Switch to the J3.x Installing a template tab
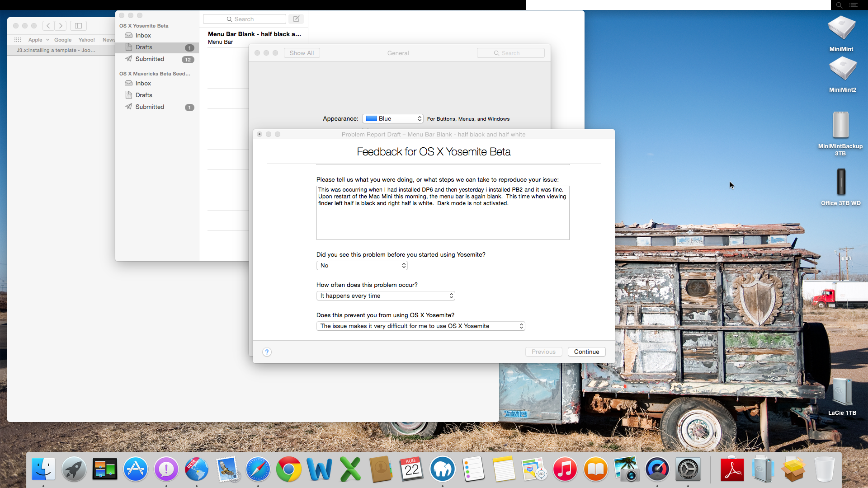The image size is (868, 488). pos(57,50)
